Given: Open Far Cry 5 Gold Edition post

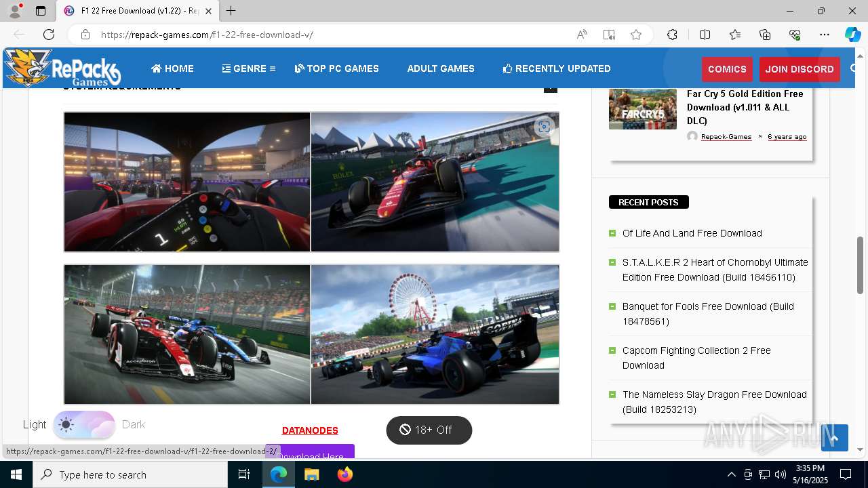Looking at the screenshot, I should (x=745, y=107).
